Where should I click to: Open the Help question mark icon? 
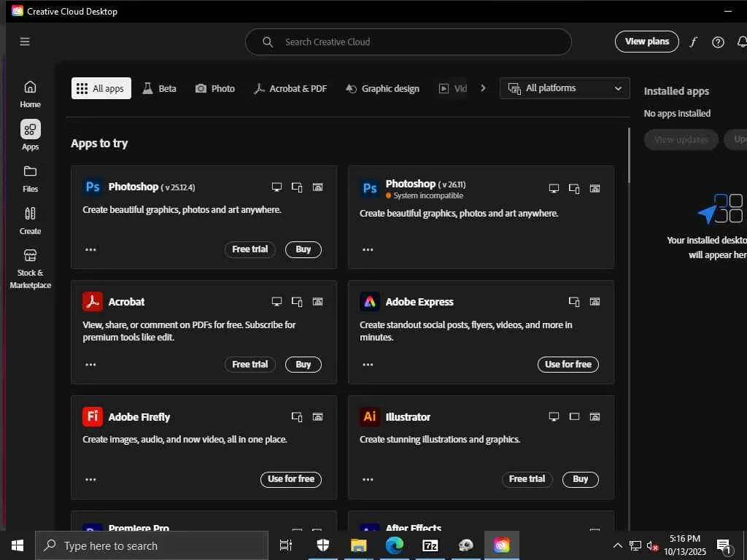click(718, 42)
